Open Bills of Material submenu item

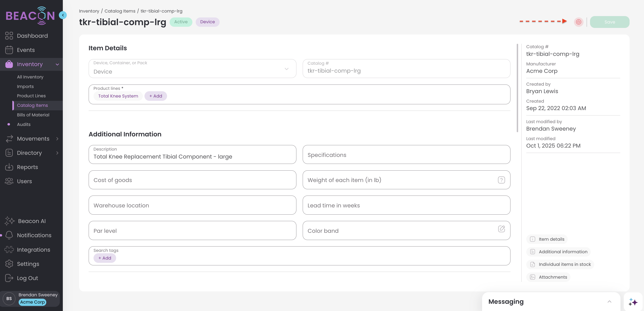(33, 115)
